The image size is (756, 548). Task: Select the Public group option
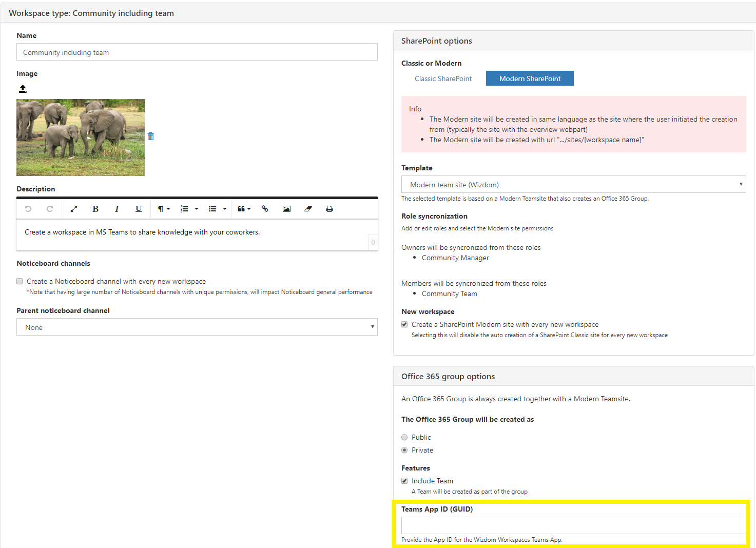[404, 437]
